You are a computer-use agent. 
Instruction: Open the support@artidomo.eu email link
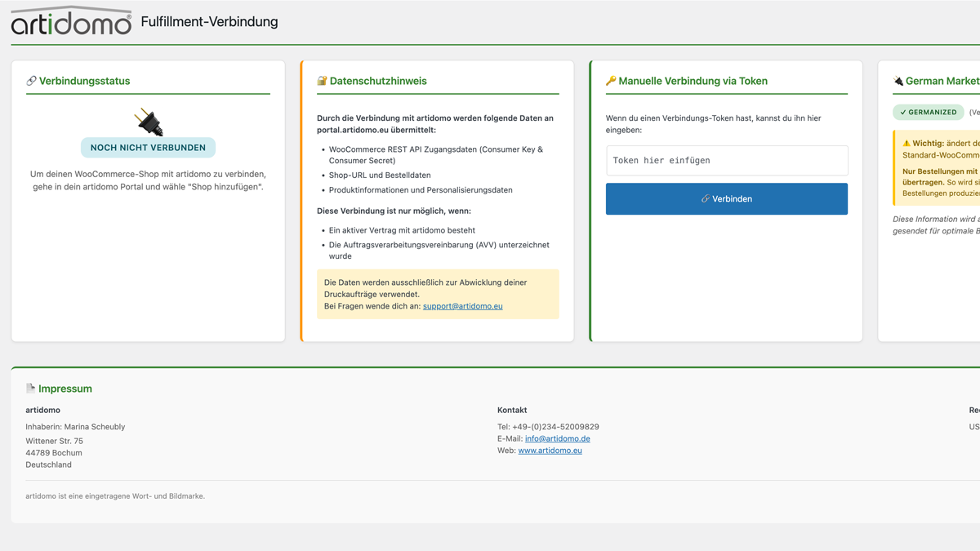[x=463, y=306]
